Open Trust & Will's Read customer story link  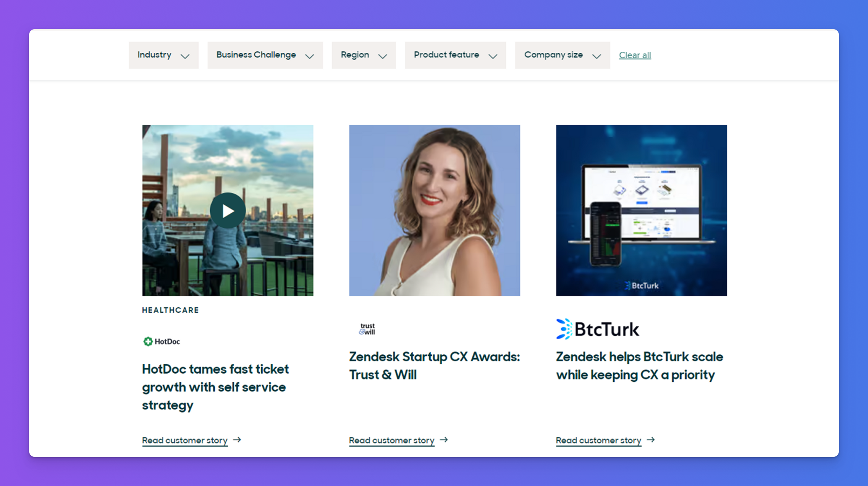[x=391, y=441]
